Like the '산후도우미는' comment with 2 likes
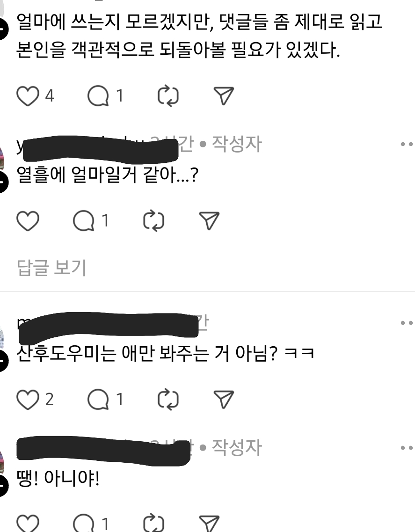The height and width of the screenshot is (532, 415). click(28, 400)
